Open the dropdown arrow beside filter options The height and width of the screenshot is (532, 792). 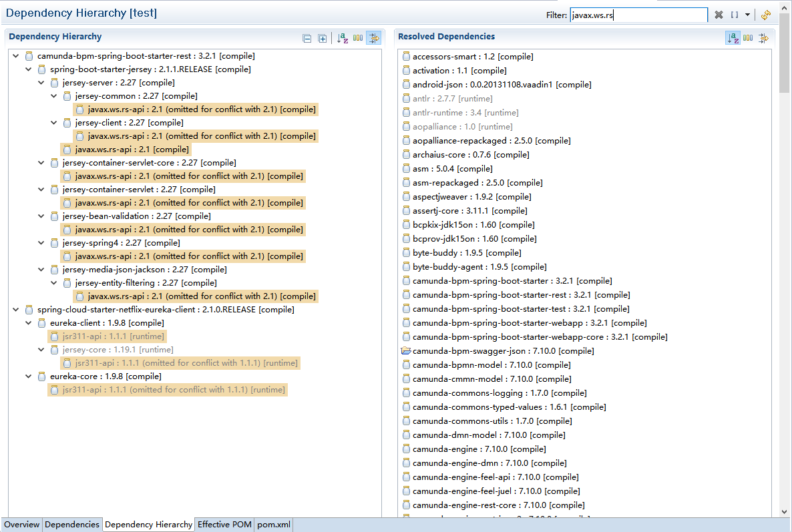(x=747, y=15)
